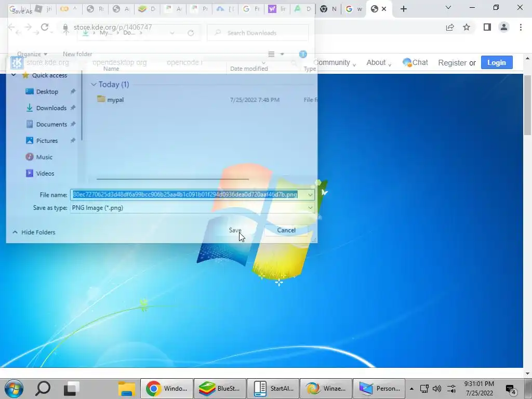Screen dimensions: 532x399
Task: Click the store.kde.org URL text
Action: [113, 27]
